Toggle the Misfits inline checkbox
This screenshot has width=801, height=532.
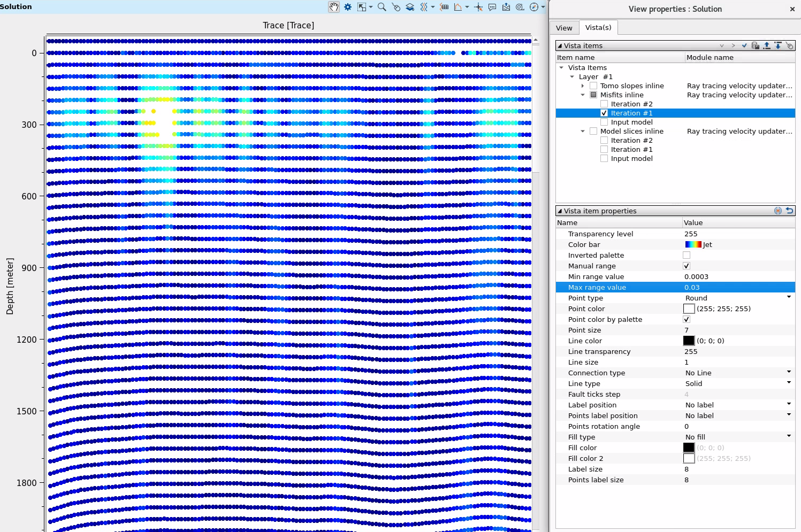point(593,95)
